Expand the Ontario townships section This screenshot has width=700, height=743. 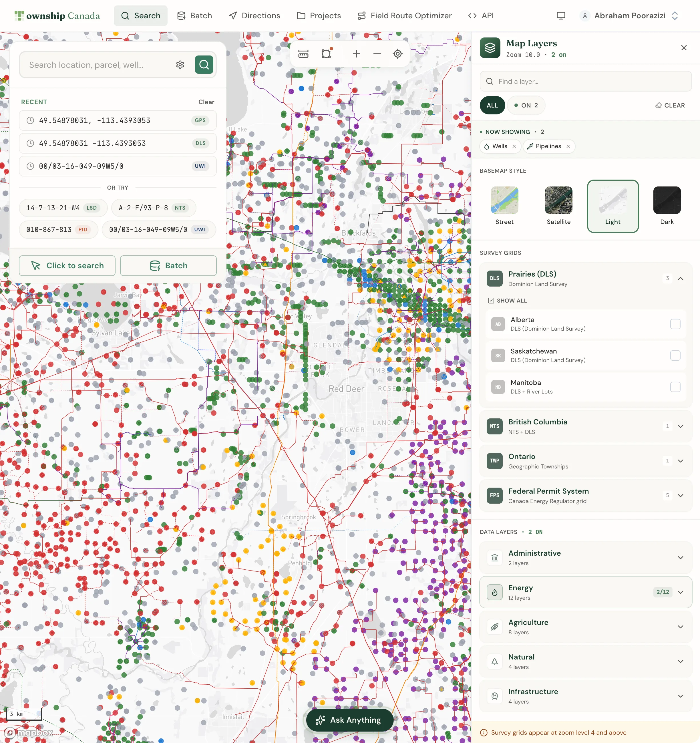[x=680, y=461]
